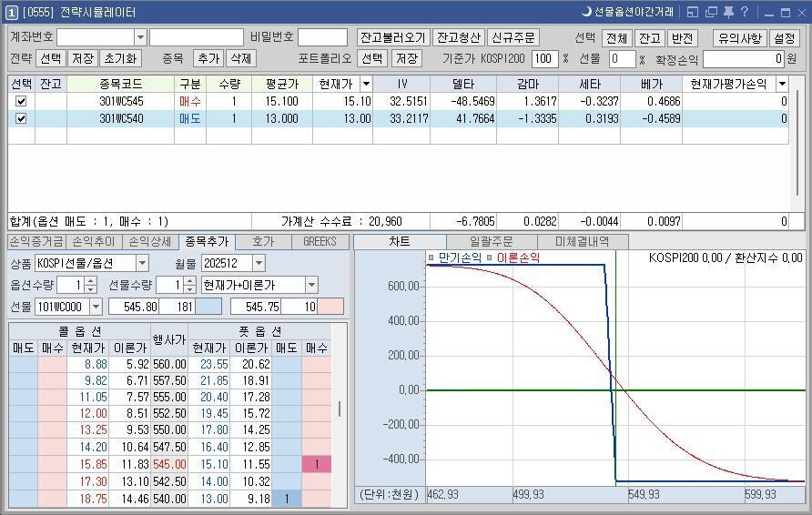Toggle checkbox for 301WC545 row
The height and width of the screenshot is (515, 812).
(21, 101)
